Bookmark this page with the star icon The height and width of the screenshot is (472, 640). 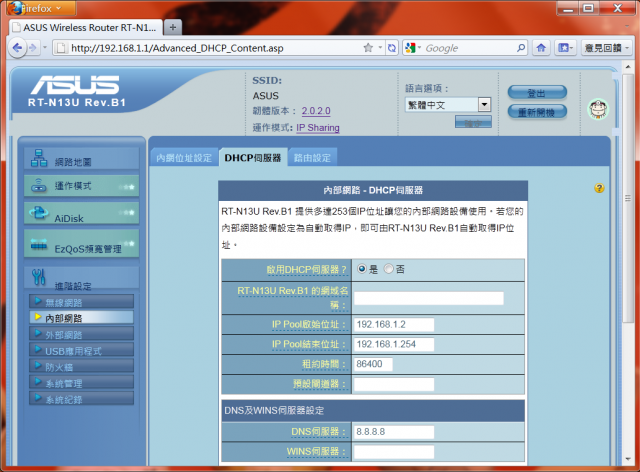click(368, 48)
